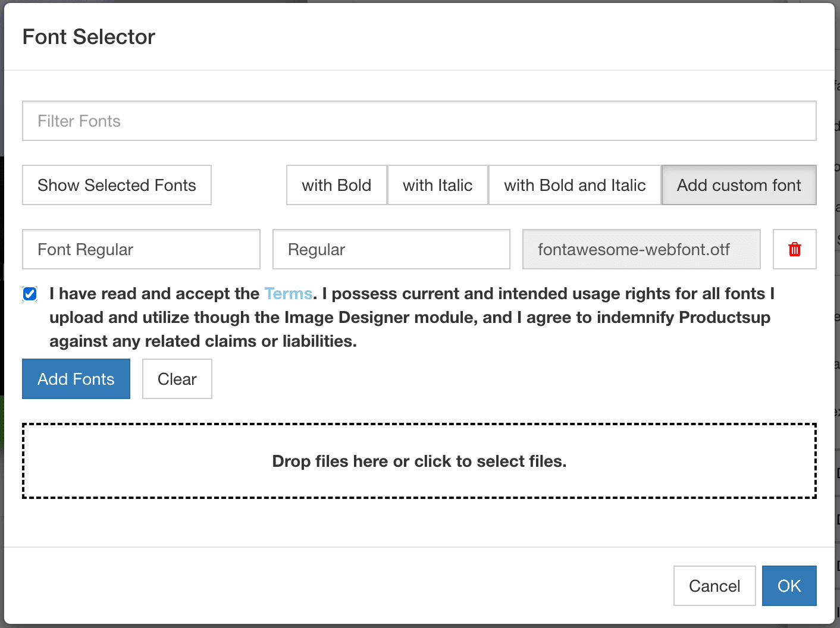The height and width of the screenshot is (628, 840).
Task: Cancel the Font Selector dialog
Action: [x=714, y=586]
